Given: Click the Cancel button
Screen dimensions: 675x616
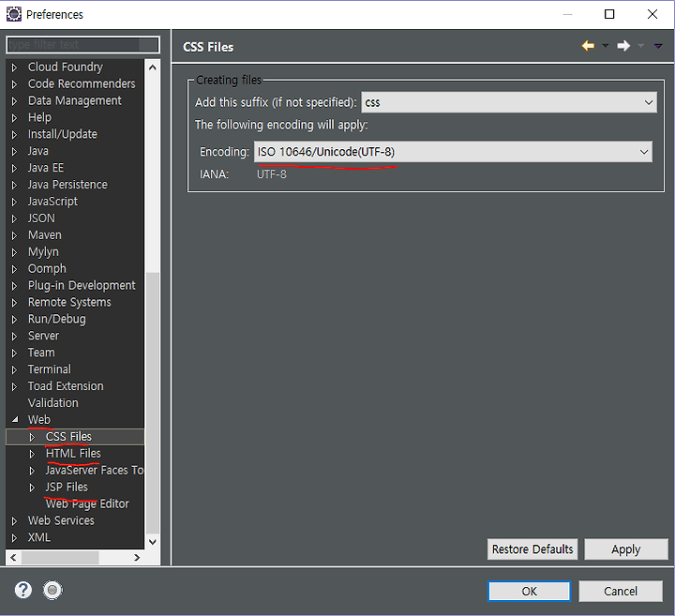Looking at the screenshot, I should point(621,591).
